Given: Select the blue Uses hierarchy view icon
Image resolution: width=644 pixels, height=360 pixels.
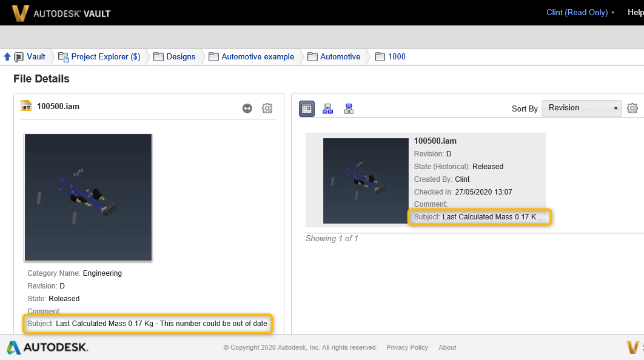Looking at the screenshot, I should [x=327, y=108].
